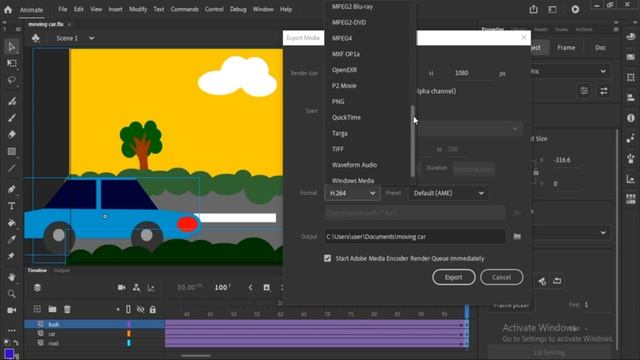Click the layer parenting view icon
This screenshot has height=360, width=640.
click(136, 288)
